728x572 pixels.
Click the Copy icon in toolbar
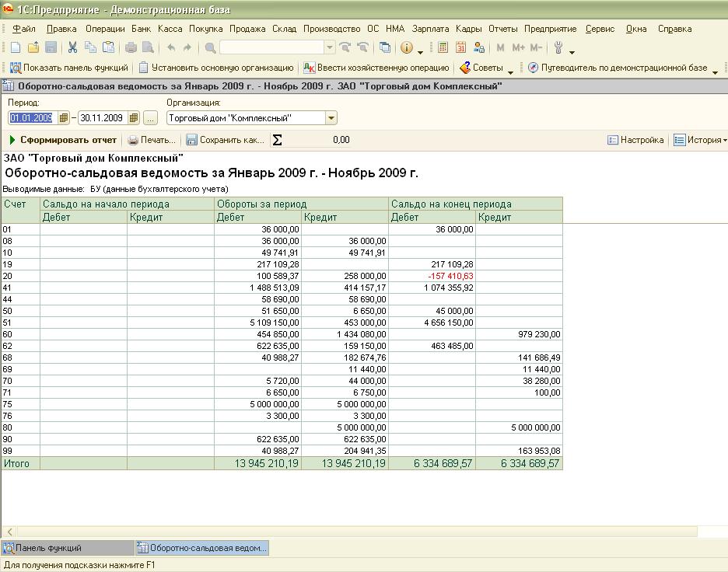[90, 47]
